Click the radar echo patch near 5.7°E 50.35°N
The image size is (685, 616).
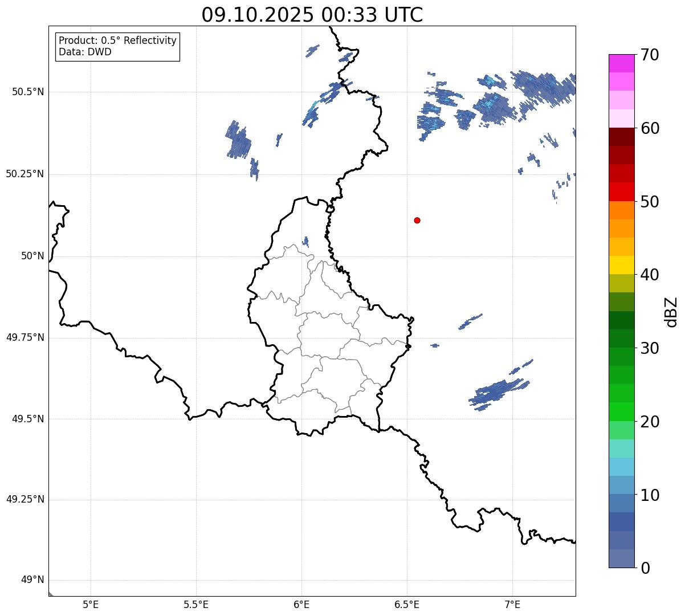click(239, 141)
